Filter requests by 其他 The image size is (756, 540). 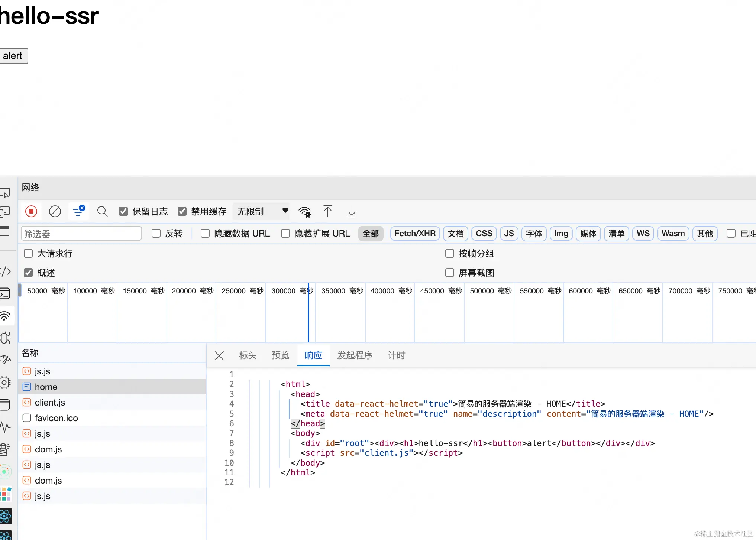click(x=705, y=234)
